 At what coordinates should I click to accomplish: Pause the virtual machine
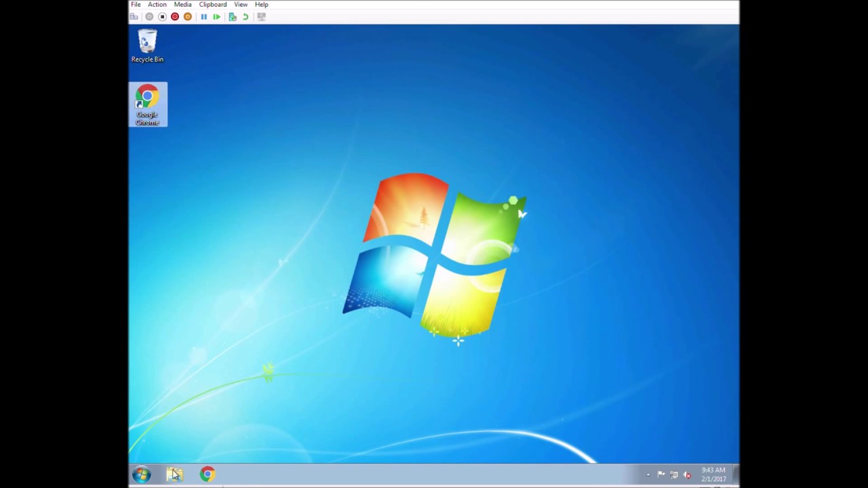point(203,16)
